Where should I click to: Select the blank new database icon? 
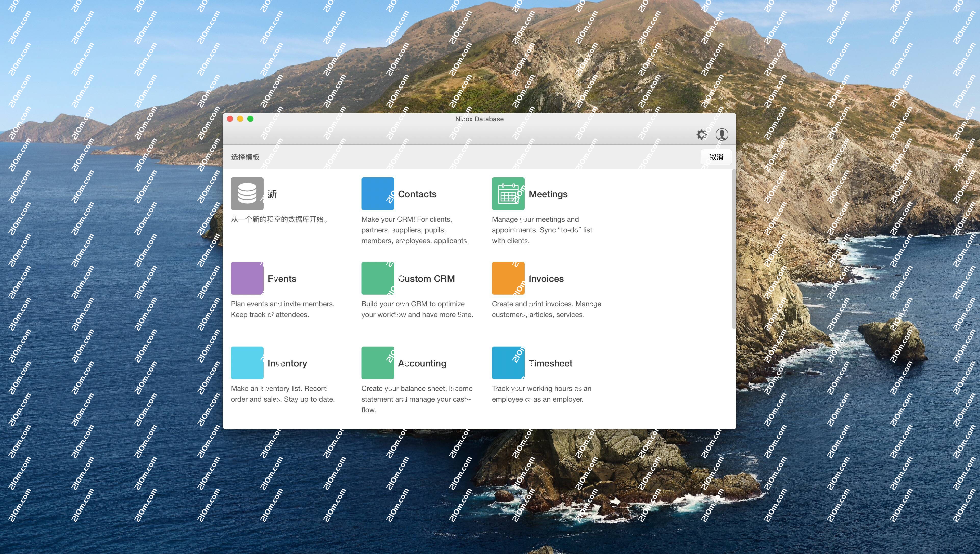click(247, 194)
